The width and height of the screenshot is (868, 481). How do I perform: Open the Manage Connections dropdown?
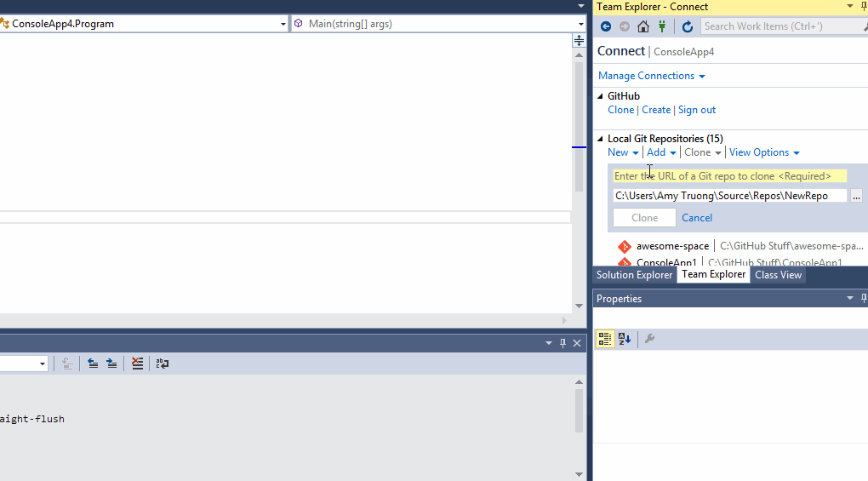652,76
